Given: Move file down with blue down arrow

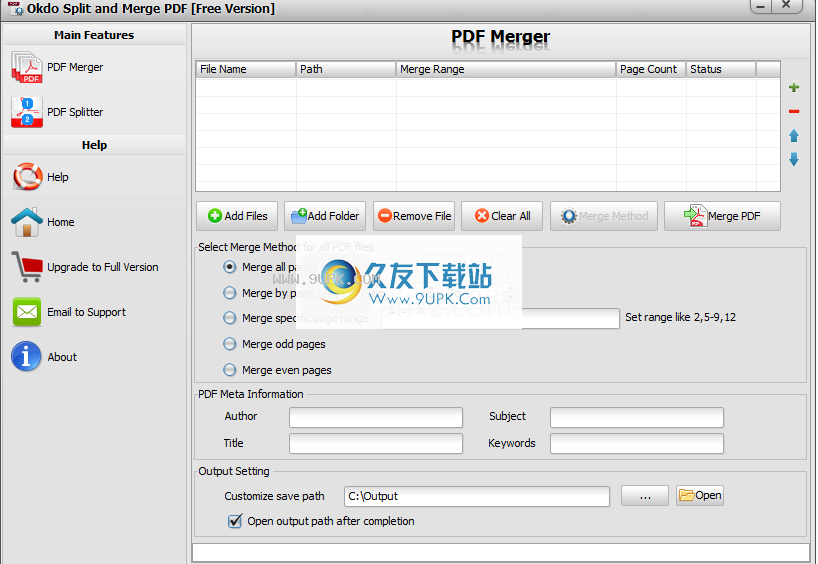Looking at the screenshot, I should 794,159.
